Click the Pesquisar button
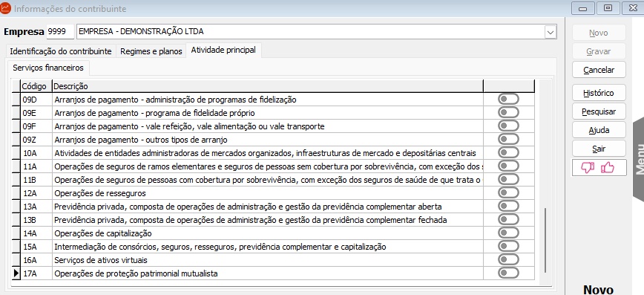Screen dimensions: 644x295 pos(599,111)
